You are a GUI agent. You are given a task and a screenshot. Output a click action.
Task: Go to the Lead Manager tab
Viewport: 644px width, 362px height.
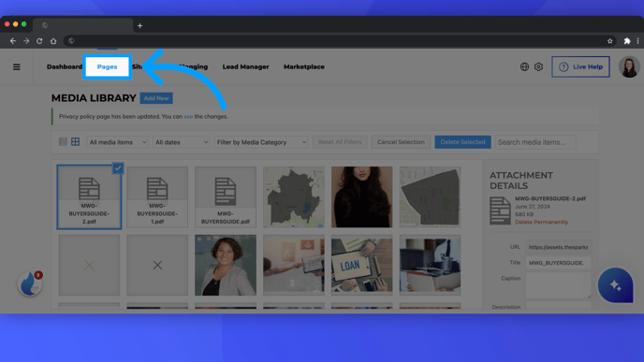click(245, 66)
